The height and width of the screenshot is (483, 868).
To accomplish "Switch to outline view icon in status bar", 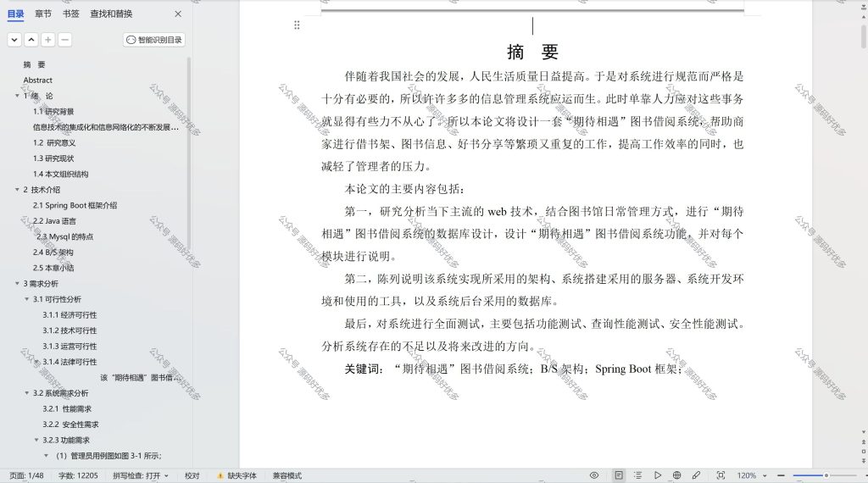I will 637,475.
